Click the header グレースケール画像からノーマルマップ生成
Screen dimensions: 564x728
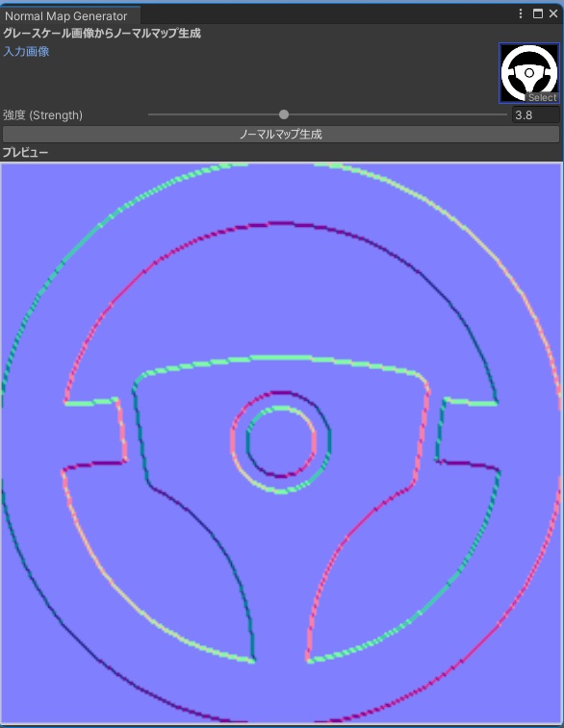102,33
